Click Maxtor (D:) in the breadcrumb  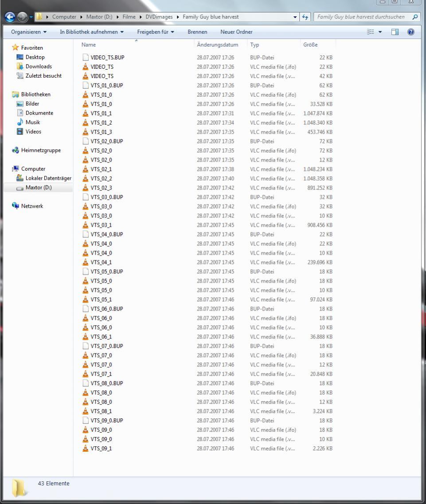99,17
